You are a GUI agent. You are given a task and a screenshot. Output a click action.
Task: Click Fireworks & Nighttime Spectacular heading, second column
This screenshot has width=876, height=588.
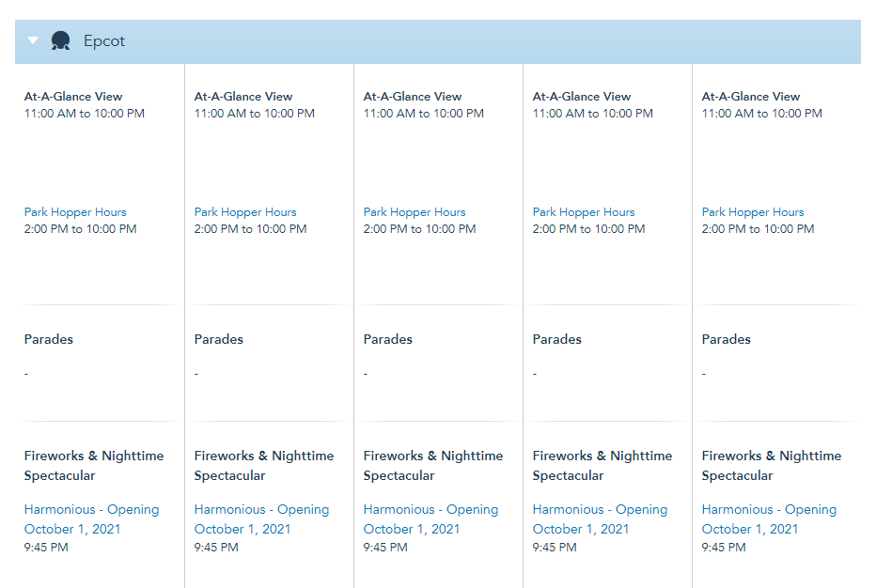(264, 466)
